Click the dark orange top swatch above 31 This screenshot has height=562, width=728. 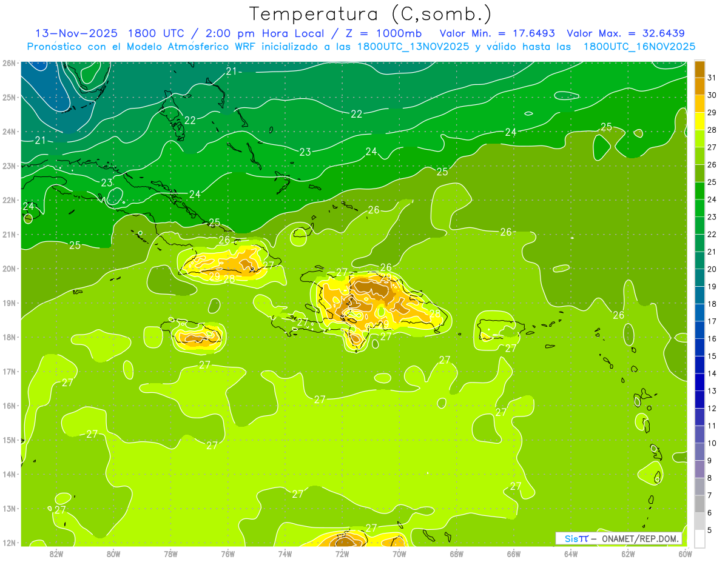point(699,69)
